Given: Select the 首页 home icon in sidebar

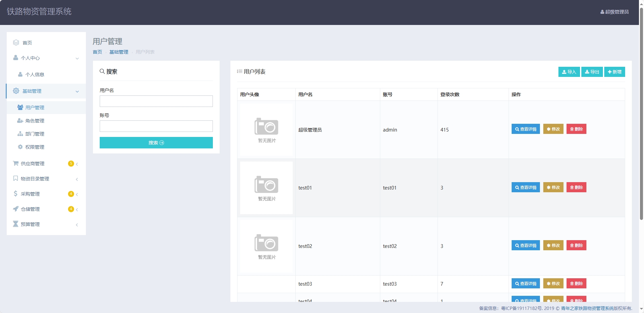Looking at the screenshot, I should (16, 42).
